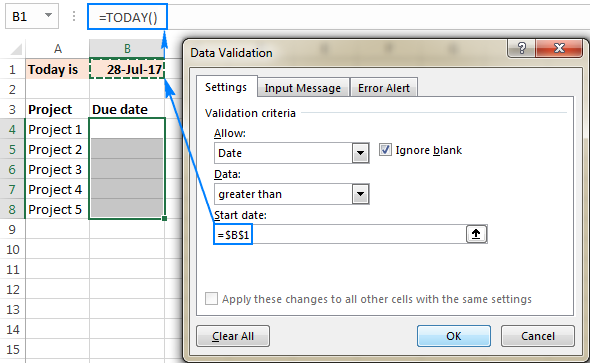590x363 pixels.
Task: Click the OK button
Action: tap(454, 336)
